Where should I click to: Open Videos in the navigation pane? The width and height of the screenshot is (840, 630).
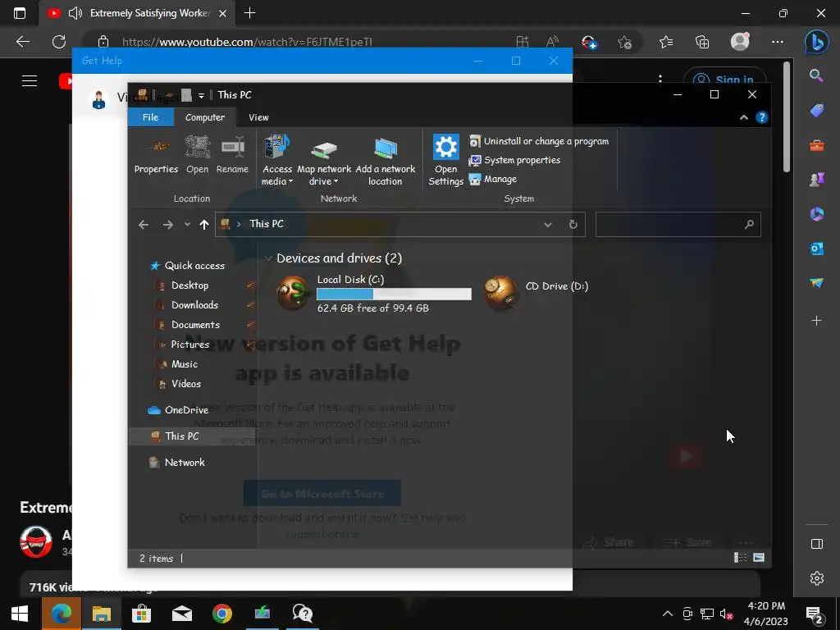click(186, 384)
